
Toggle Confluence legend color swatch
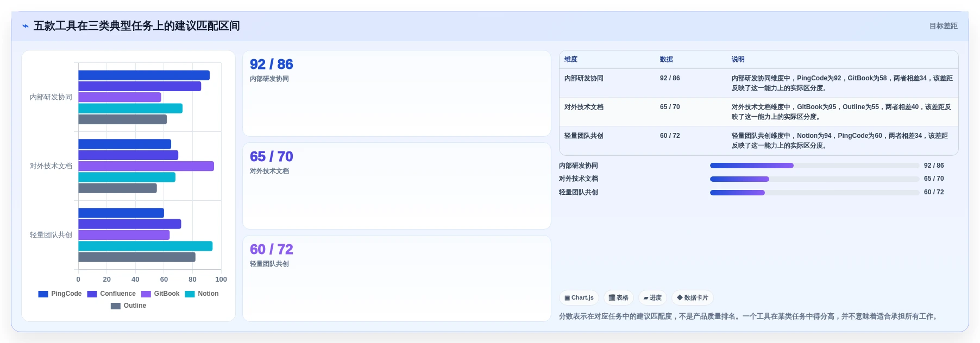tap(92, 294)
